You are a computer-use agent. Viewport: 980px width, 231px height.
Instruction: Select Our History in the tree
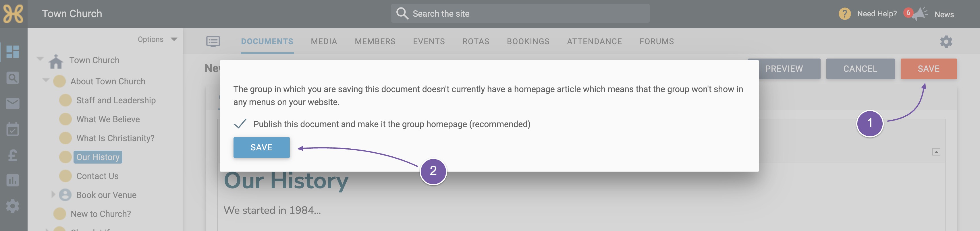(x=98, y=157)
